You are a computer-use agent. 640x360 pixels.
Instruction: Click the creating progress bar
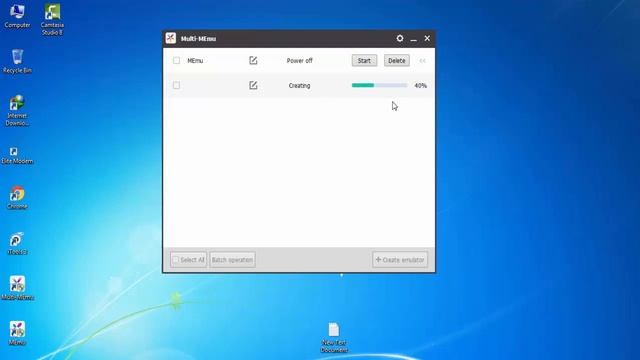(379, 85)
